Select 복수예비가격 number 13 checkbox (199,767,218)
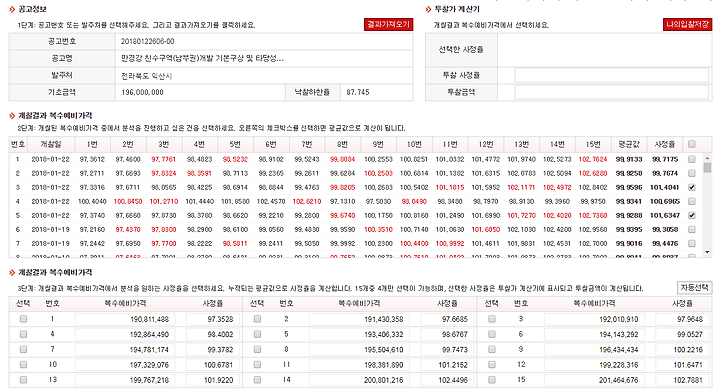This screenshot has width=720, height=392. (23, 380)
